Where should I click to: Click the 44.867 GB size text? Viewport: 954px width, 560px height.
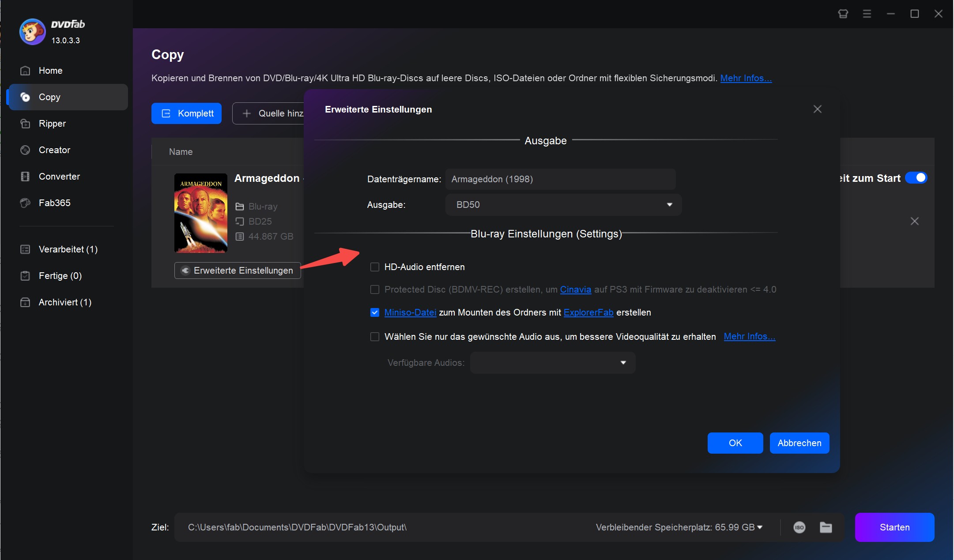pos(271,237)
